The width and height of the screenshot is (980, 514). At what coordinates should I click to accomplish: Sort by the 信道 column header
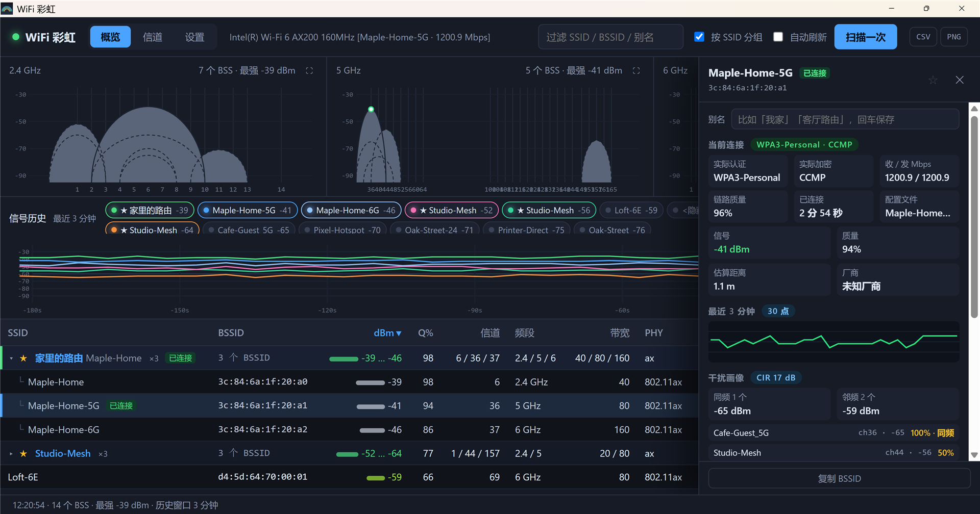coord(490,333)
